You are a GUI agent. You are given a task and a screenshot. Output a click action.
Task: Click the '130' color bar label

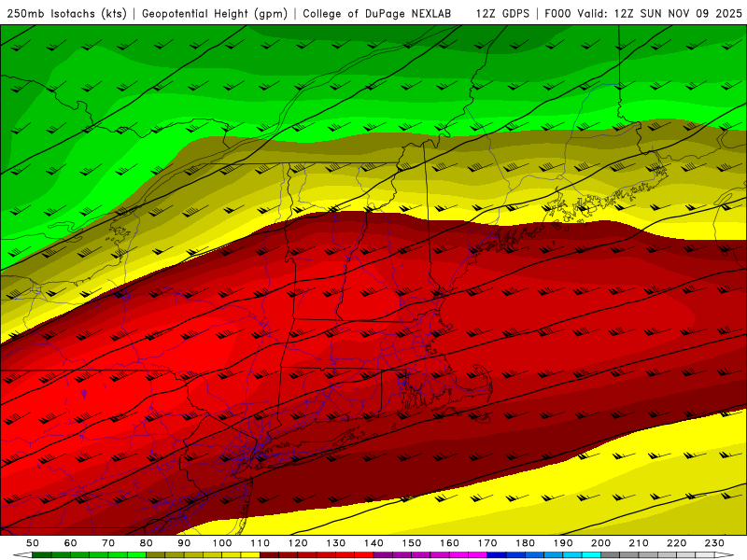(x=336, y=543)
